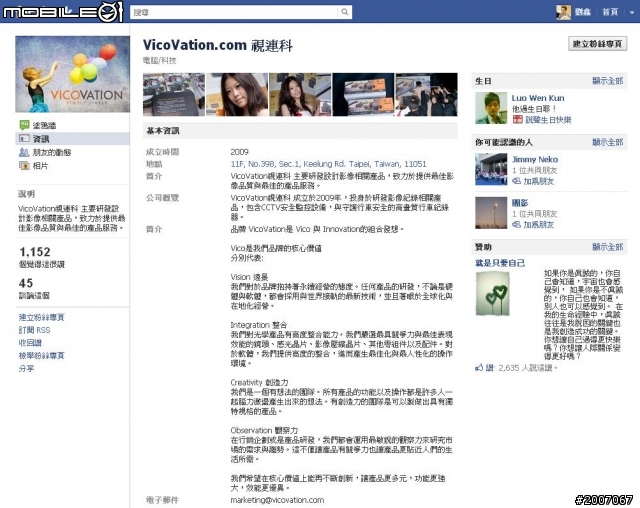Click the 電腦/科技 category text
Screen dimensions: 640x508
pos(159,60)
